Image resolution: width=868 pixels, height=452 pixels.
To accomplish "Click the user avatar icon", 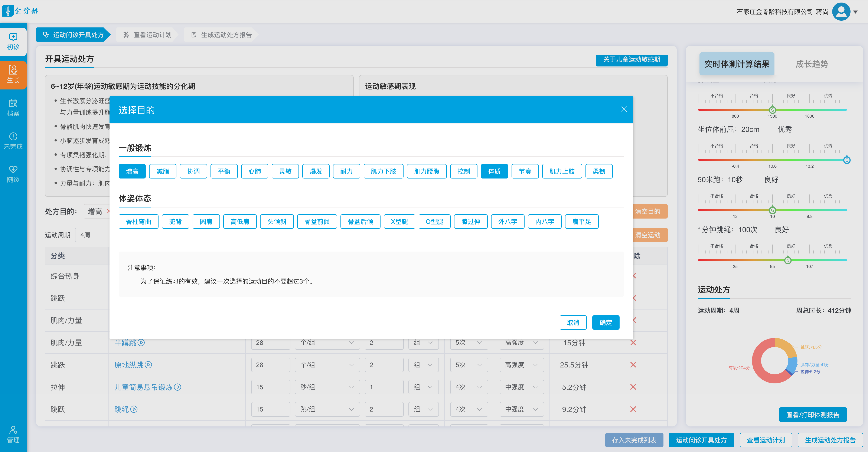I will coord(841,12).
